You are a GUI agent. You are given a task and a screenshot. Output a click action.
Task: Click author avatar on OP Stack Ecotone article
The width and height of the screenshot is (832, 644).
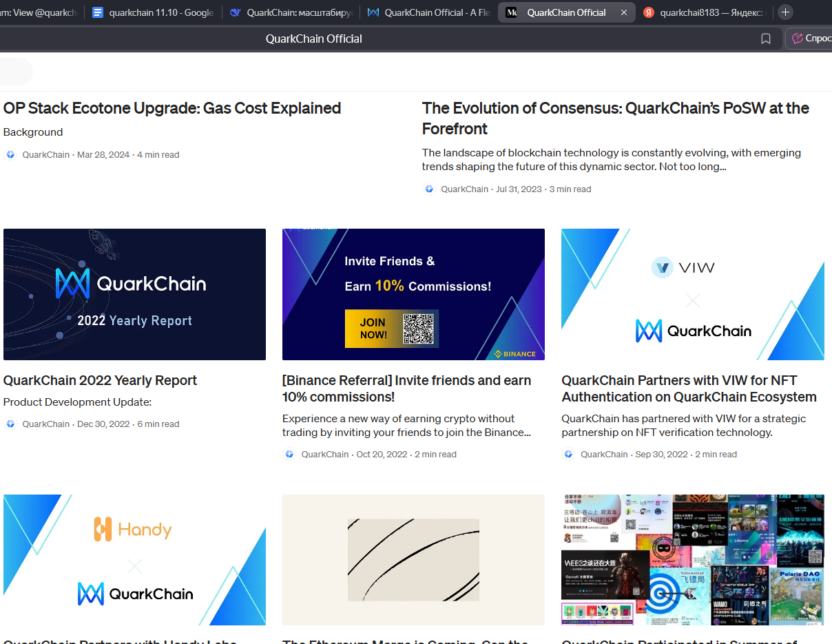click(10, 155)
